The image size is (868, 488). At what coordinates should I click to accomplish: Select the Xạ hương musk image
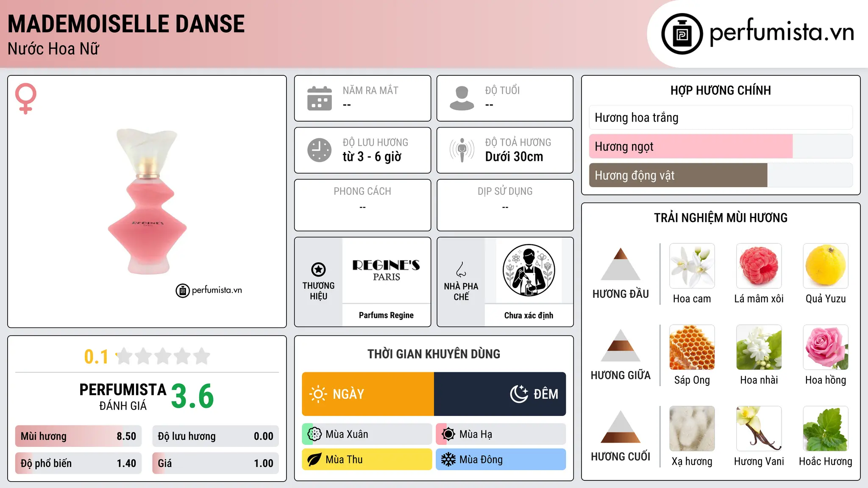[692, 429]
